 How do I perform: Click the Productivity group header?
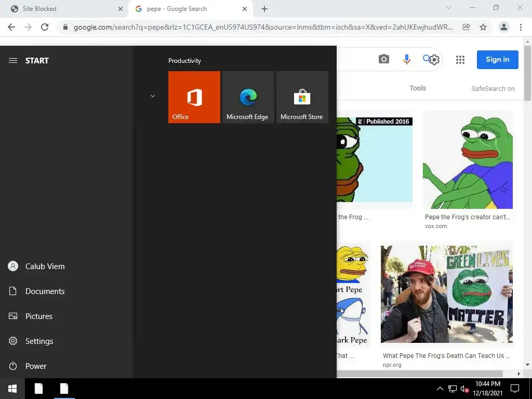click(x=184, y=61)
